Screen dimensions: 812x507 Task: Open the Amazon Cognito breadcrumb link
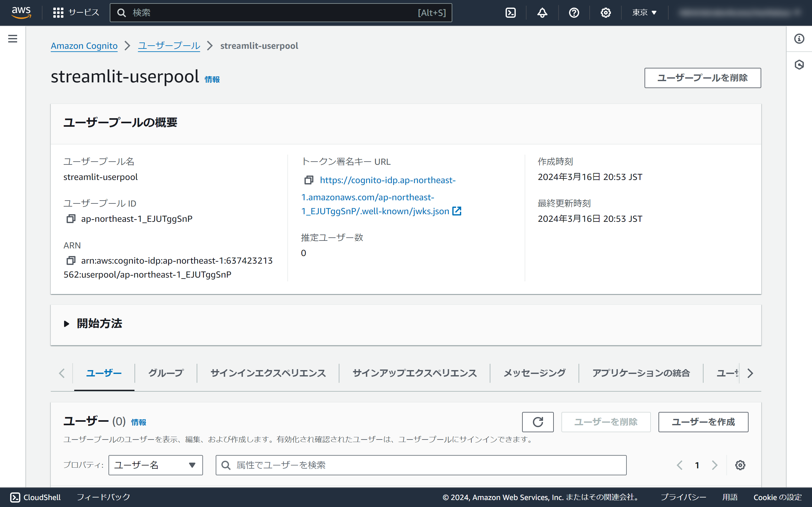[x=84, y=46]
